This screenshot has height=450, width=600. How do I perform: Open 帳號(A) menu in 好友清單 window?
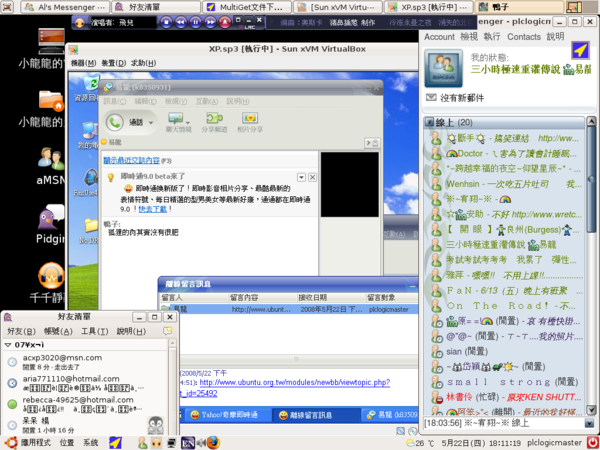[58, 331]
